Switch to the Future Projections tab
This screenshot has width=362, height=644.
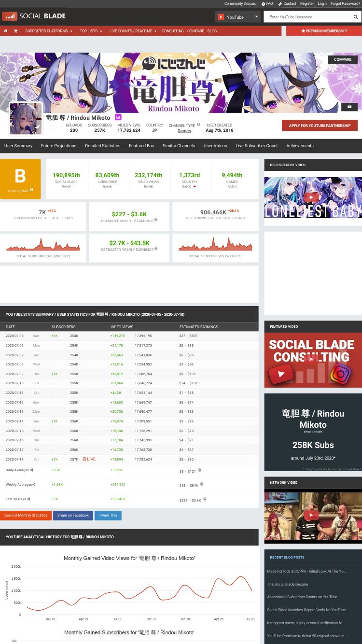pyautogui.click(x=58, y=146)
